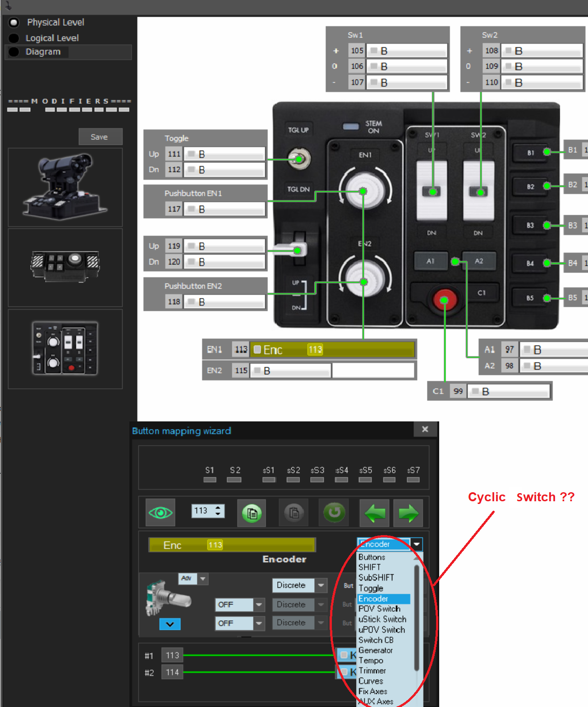The image size is (588, 707).
Task: Tick the small checkbox in the EN1 Enc cell
Action: pyautogui.click(x=257, y=349)
